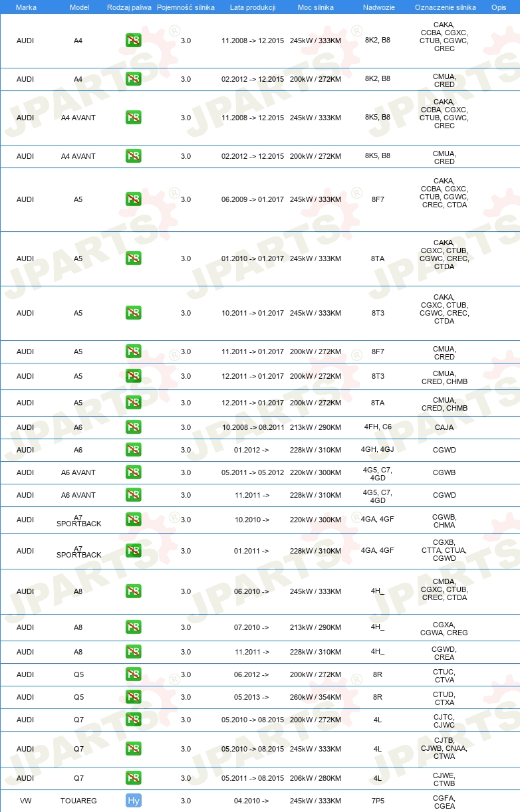Image resolution: width=520 pixels, height=812 pixels.
Task: Click the CGFA, CGEA engine code cell
Action: pyautogui.click(x=444, y=802)
